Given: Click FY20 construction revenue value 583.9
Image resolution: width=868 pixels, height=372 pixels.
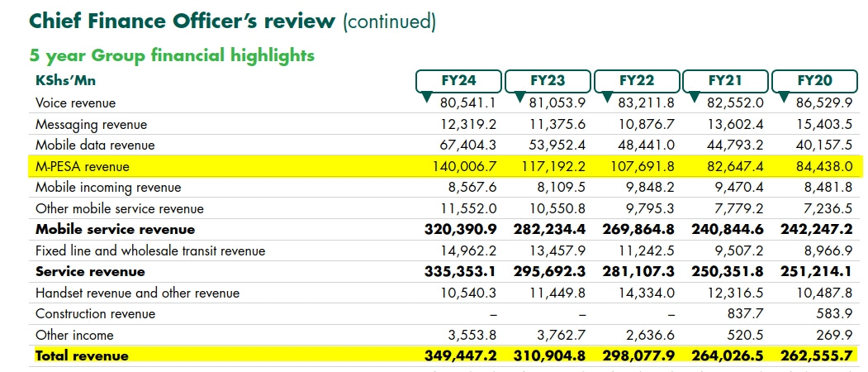Looking at the screenshot, I should pos(835,314).
